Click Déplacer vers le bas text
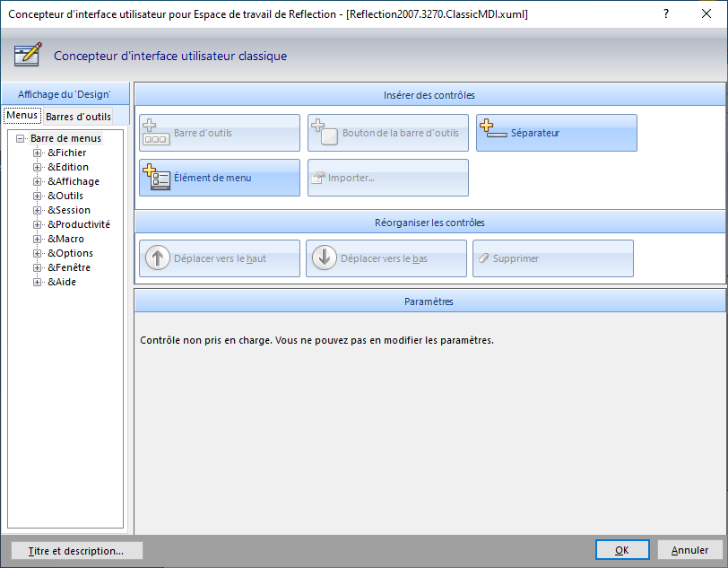The height and width of the screenshot is (568, 728). 384,258
